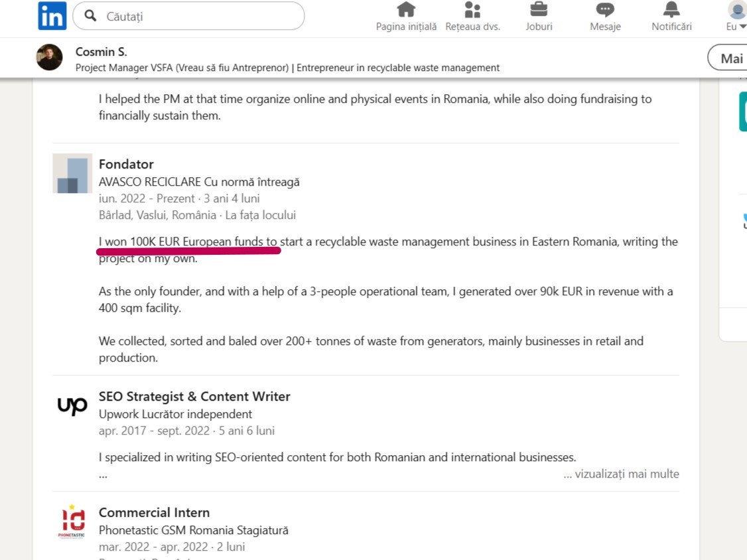View Notificări bell icon
Screen dimensions: 747x560
671,9
